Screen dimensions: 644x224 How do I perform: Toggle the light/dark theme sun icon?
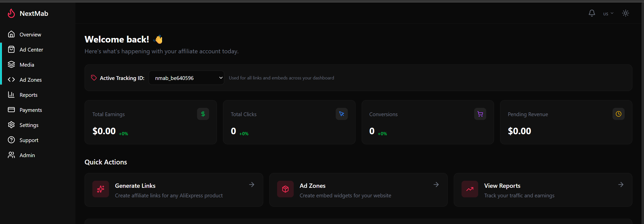point(626,13)
